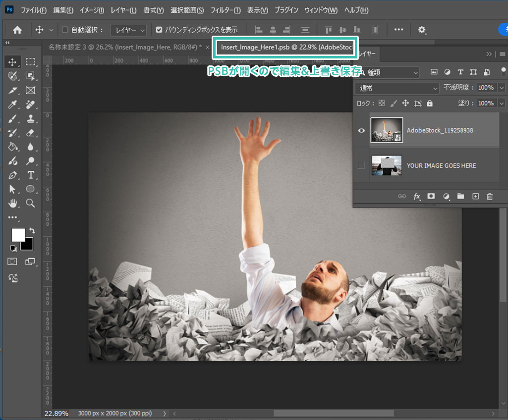Activate the Hand tool
This screenshot has height=420, width=508.
pyautogui.click(x=12, y=203)
